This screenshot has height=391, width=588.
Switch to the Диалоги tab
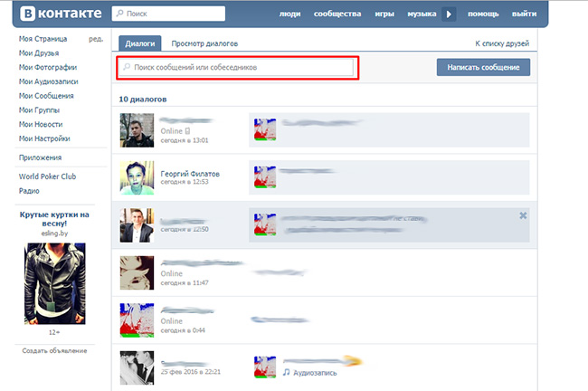tap(139, 43)
